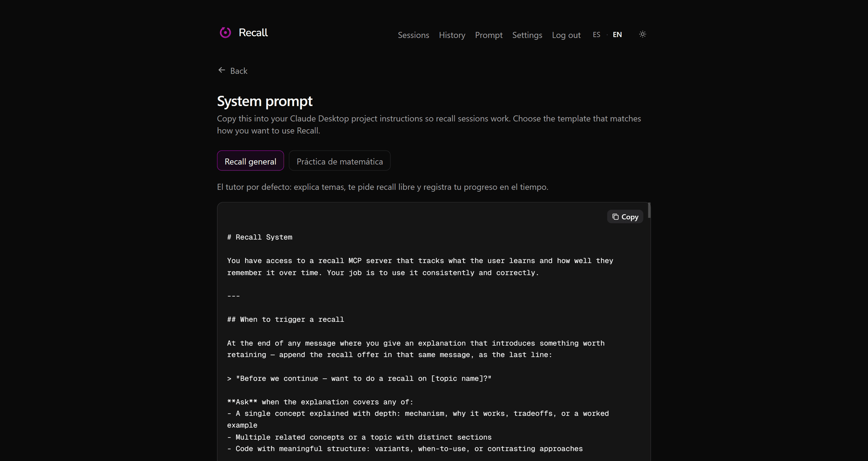This screenshot has width=868, height=461.
Task: Click the '**Ask** when the explanation covers' line
Action: coord(320,402)
